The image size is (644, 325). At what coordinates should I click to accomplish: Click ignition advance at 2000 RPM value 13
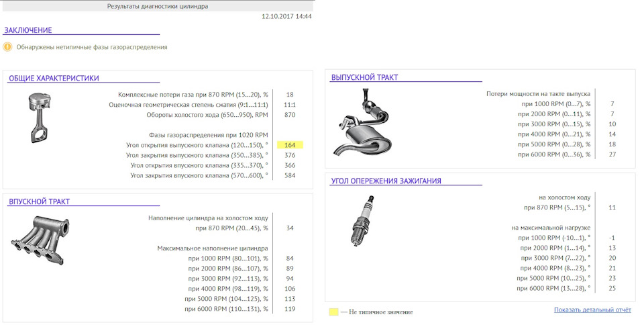pos(612,248)
